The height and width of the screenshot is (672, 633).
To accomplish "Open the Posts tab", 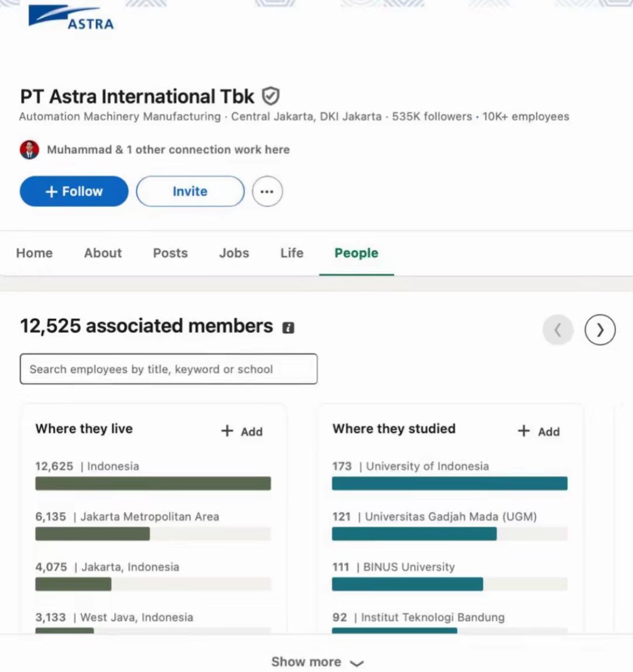I will pyautogui.click(x=170, y=253).
